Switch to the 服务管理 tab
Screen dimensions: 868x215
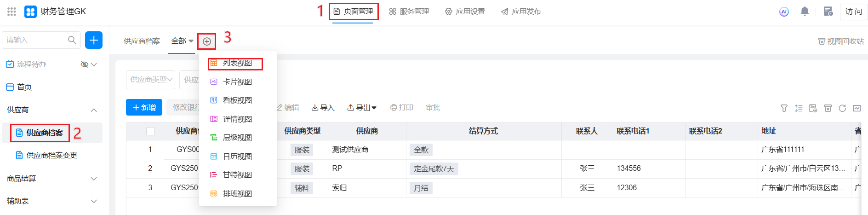[409, 12]
